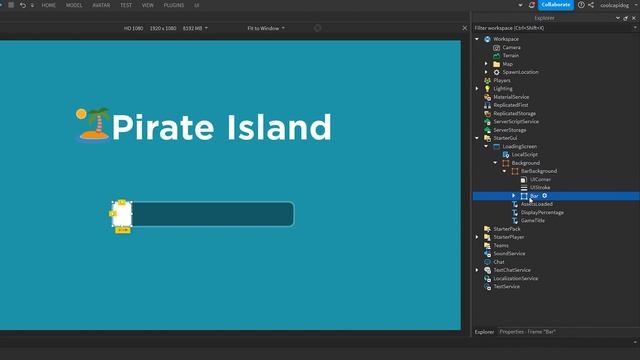Expand the TextChatService node

coord(477,270)
